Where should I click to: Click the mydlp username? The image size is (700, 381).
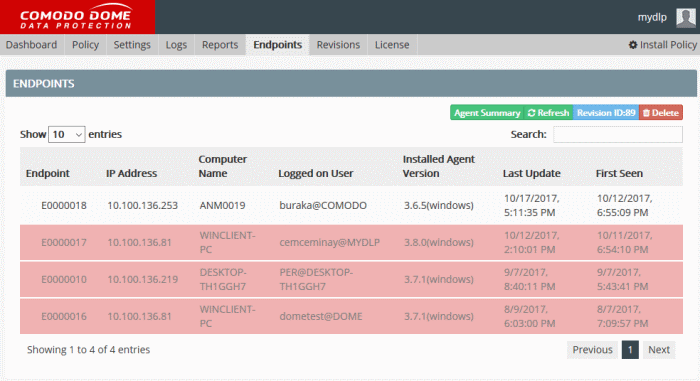point(652,17)
